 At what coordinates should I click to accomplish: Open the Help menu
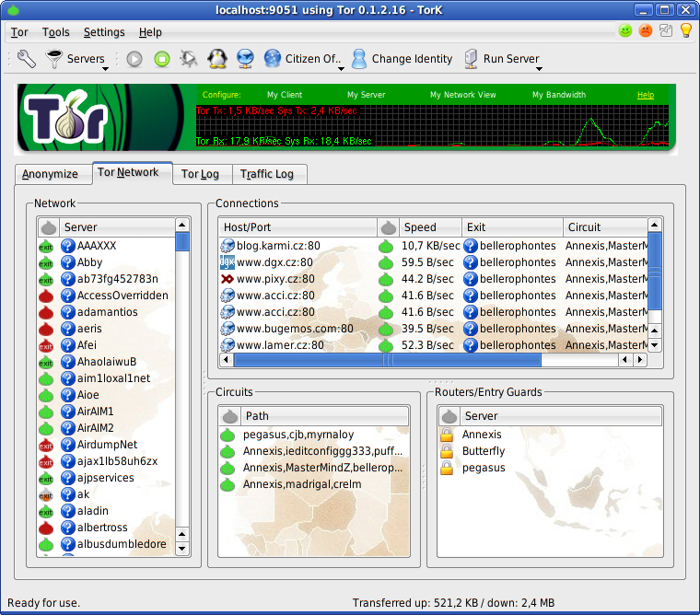pos(150,32)
